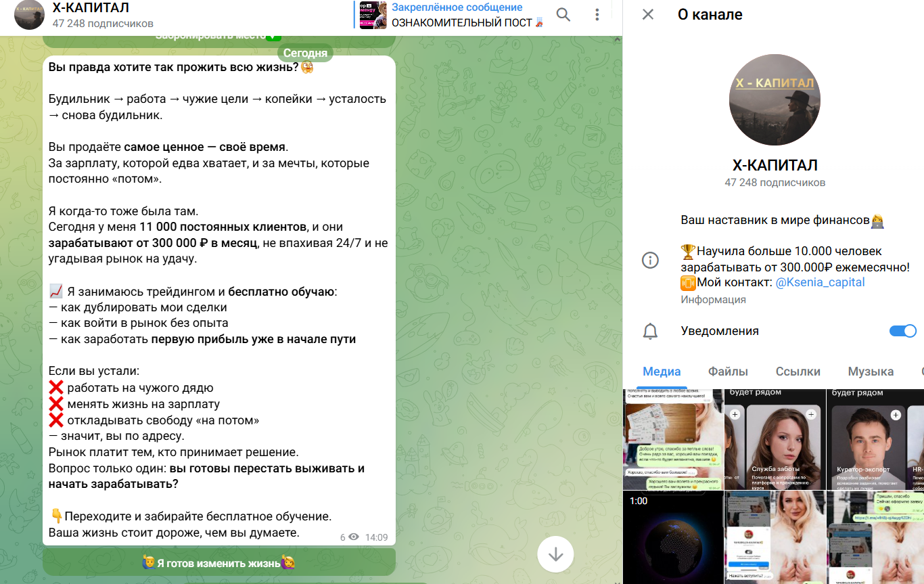Viewport: 924px width, 584px height.
Task: Click the X-КАПИТАЛ avatar in the chat header
Action: (28, 15)
